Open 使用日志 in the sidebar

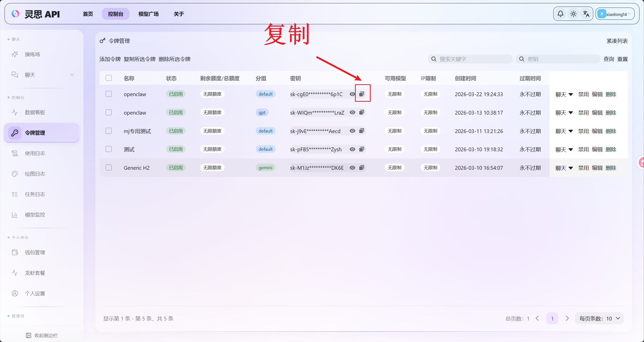[x=42, y=153]
